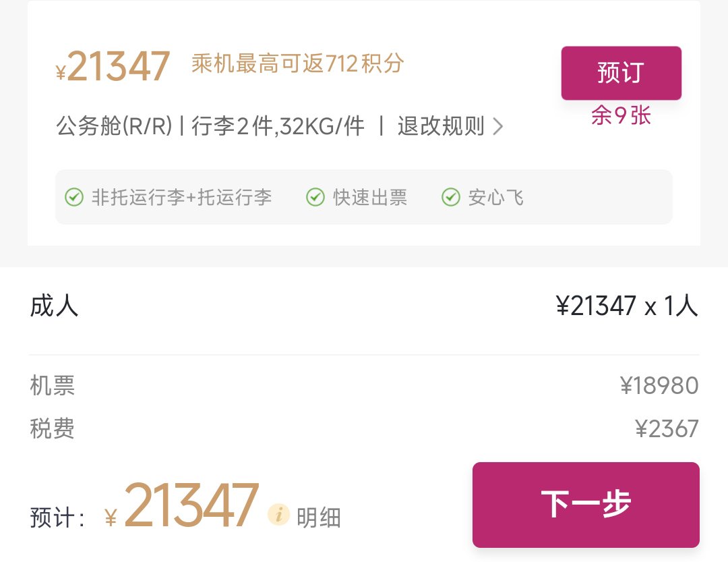The image size is (728, 562).
Task: Tap green check icon beside 安心飞
Action: pyautogui.click(x=451, y=197)
